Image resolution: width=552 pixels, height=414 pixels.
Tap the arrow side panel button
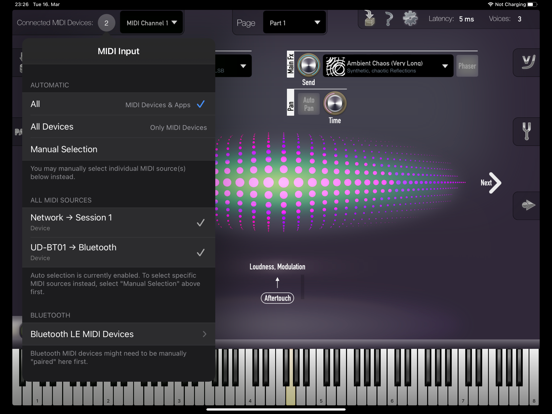click(x=527, y=205)
